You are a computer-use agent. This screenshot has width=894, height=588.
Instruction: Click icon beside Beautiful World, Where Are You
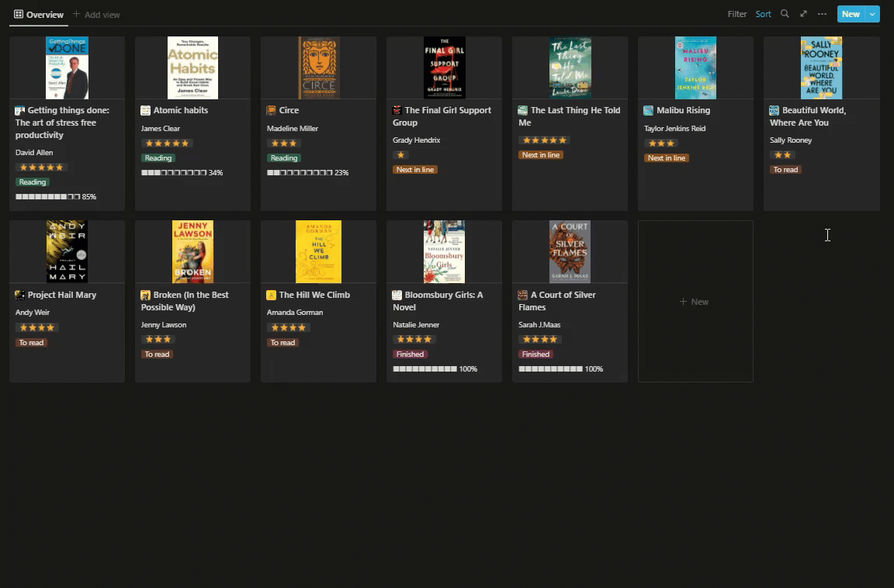pyautogui.click(x=774, y=110)
